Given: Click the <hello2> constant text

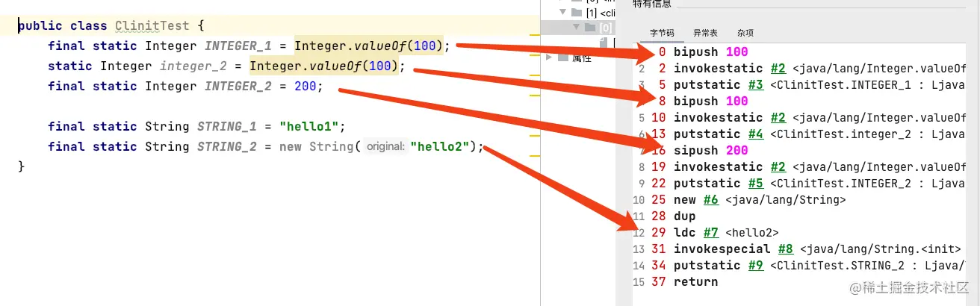Looking at the screenshot, I should (x=751, y=233).
